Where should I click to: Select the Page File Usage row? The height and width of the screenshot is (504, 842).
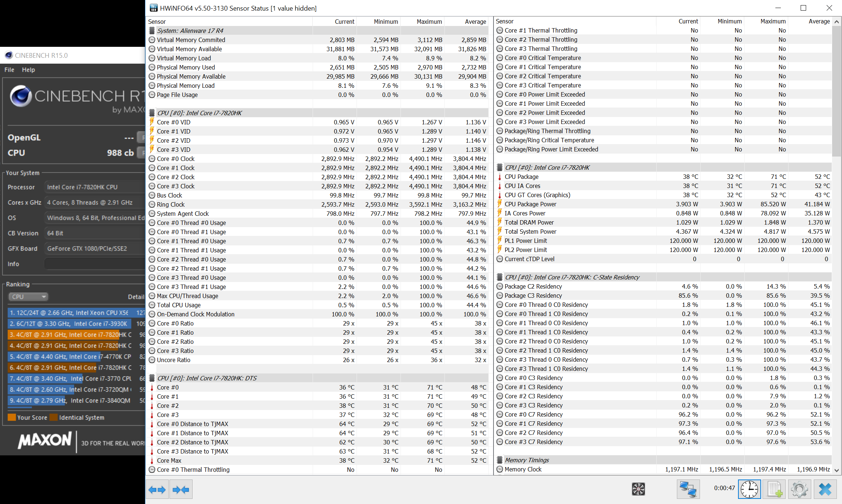click(x=318, y=95)
